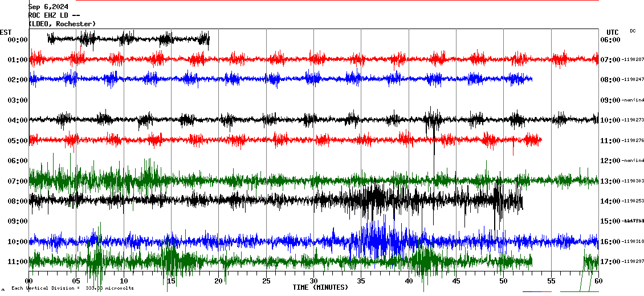Click the 30 minute tick label

click(x=313, y=281)
